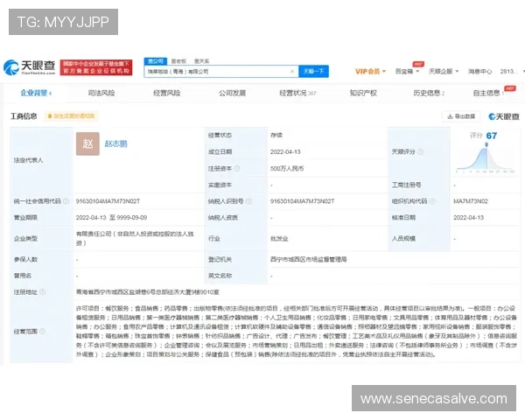Click the orange change-notification bell badge
Viewport: 525px width, 420px height.
tap(71, 116)
